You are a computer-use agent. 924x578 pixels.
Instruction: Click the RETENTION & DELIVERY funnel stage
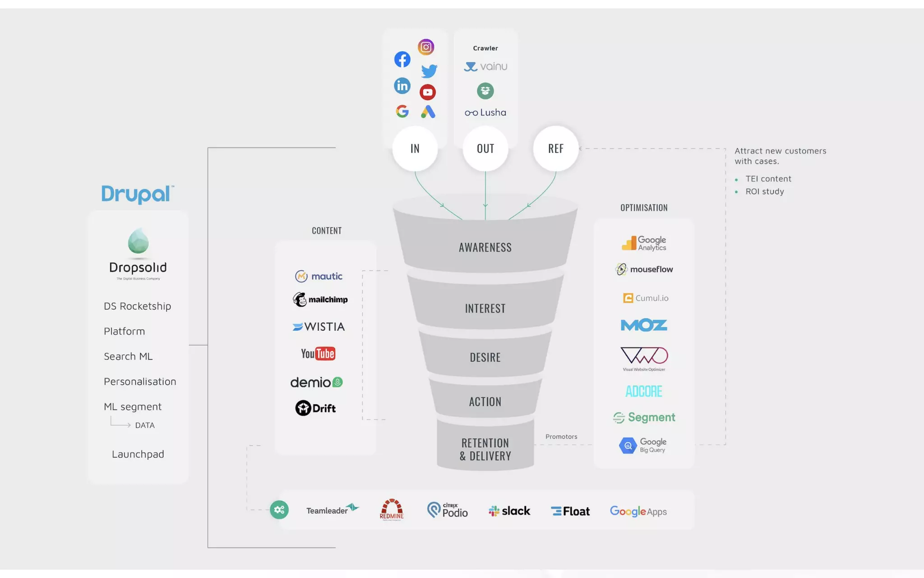pyautogui.click(x=485, y=449)
